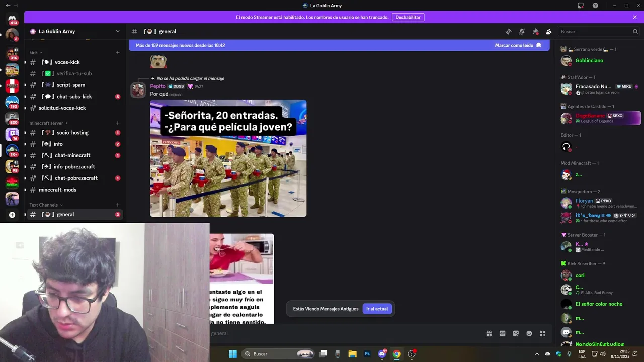The image size is (644, 362).
Task: Open the socio-hosting channel
Action: pyautogui.click(x=75, y=133)
